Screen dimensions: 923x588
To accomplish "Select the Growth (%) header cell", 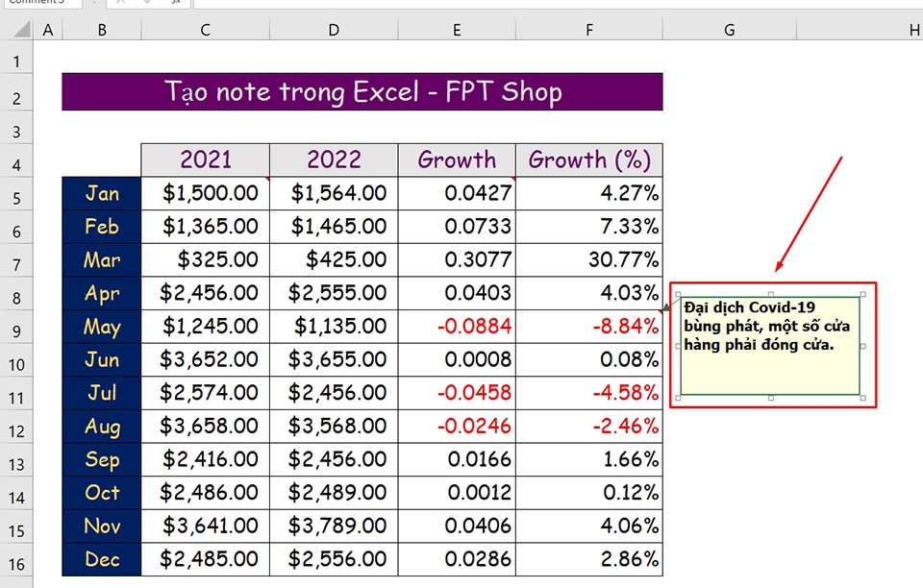I will tap(588, 159).
